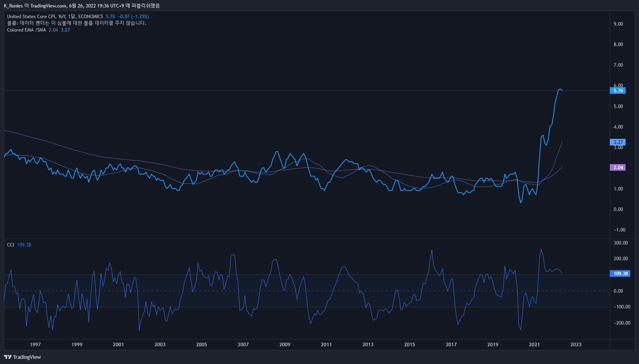Click the 2011 time axis label
Screen dimensions: 639x364
point(326,345)
